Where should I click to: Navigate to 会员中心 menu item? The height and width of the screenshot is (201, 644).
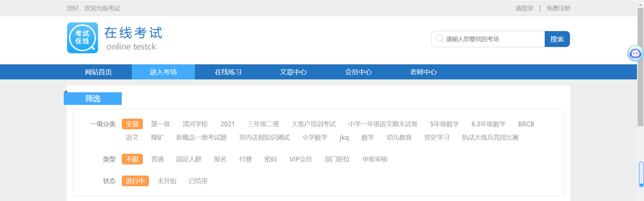[358, 72]
